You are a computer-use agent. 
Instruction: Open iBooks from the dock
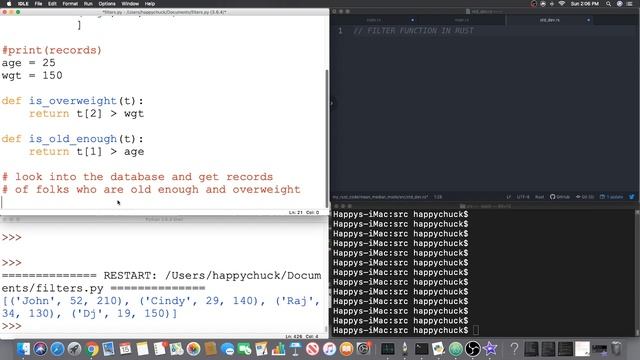(346, 349)
